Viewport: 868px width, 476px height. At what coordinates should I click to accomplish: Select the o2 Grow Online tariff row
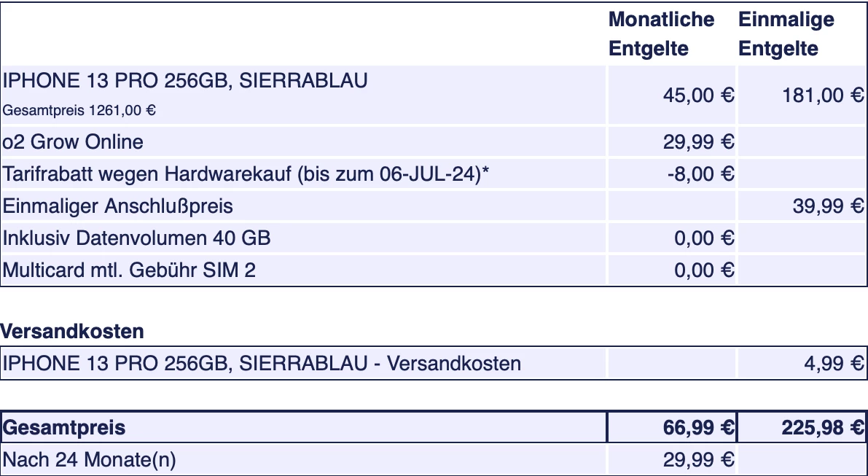(74, 141)
